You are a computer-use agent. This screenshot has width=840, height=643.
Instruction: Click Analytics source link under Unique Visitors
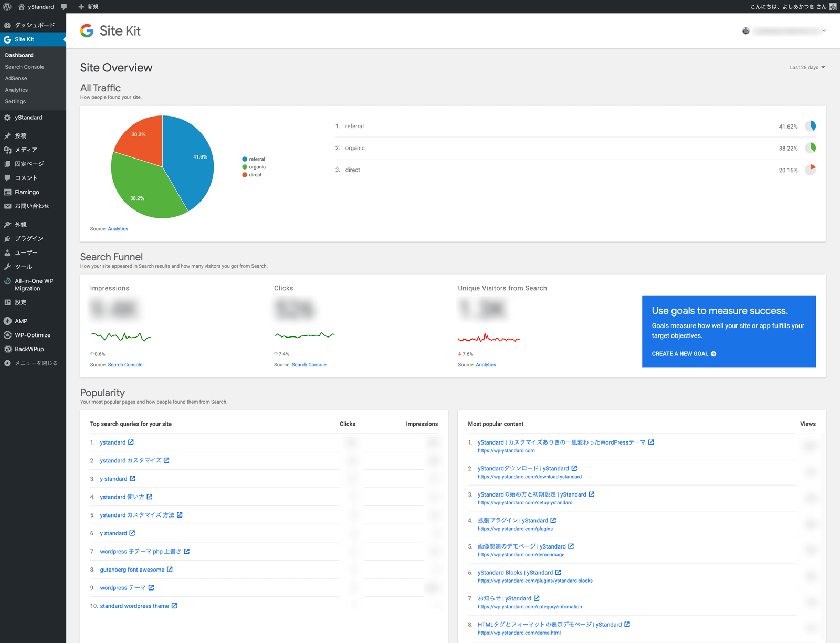tap(486, 365)
